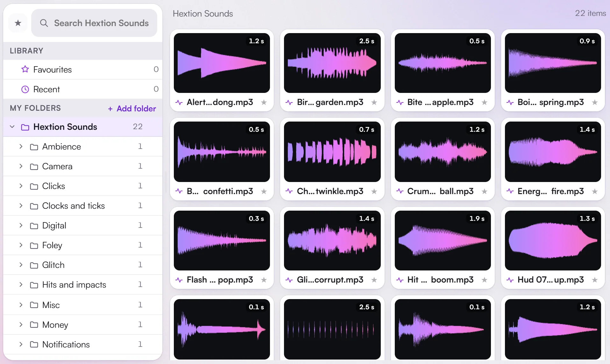Select the Bite...apple.mp3 file name
Viewport: 610px width, 364px height.
(x=440, y=102)
